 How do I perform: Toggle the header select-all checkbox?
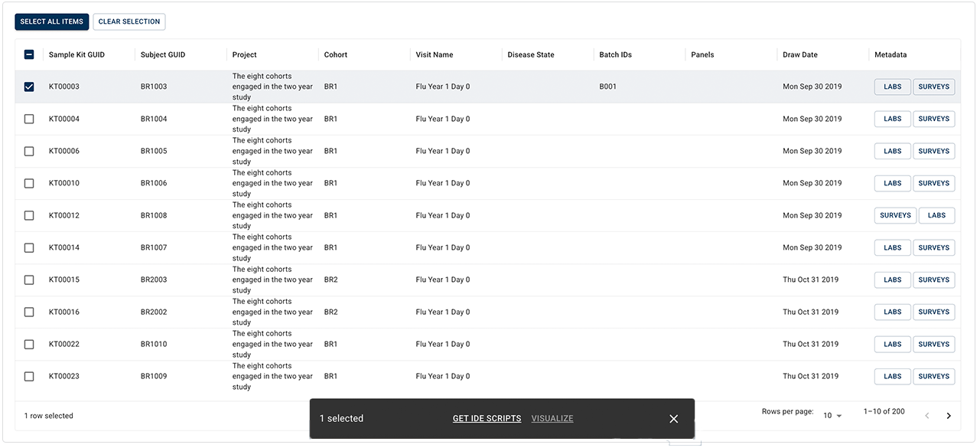pos(29,54)
